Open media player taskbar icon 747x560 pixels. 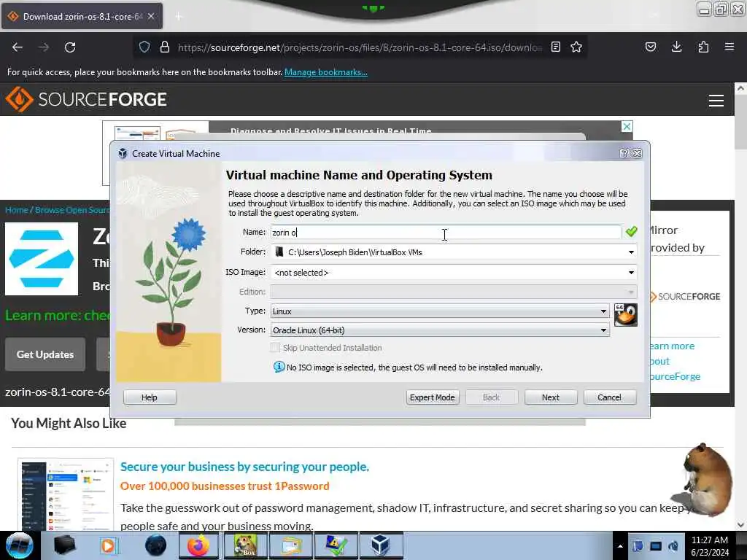coord(109,545)
